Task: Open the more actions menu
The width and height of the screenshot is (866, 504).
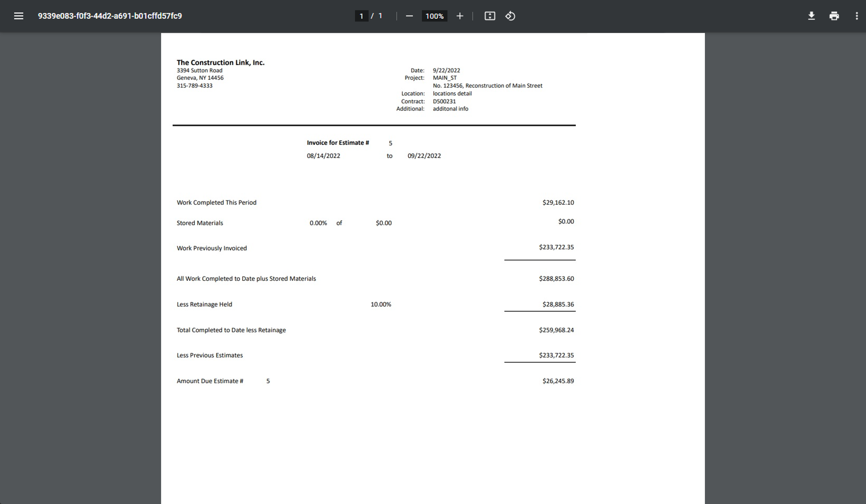Action: pyautogui.click(x=856, y=16)
